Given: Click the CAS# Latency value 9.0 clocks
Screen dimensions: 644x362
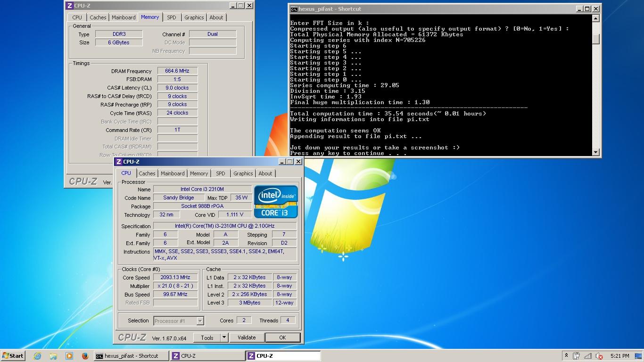Looking at the screenshot, I should coord(177,88).
